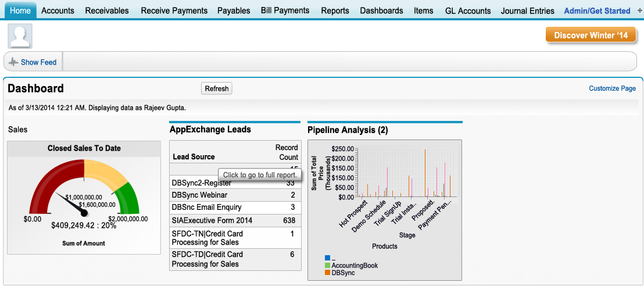The width and height of the screenshot is (644, 286).
Task: Click the orange DBSync legend swatch
Action: (x=328, y=273)
